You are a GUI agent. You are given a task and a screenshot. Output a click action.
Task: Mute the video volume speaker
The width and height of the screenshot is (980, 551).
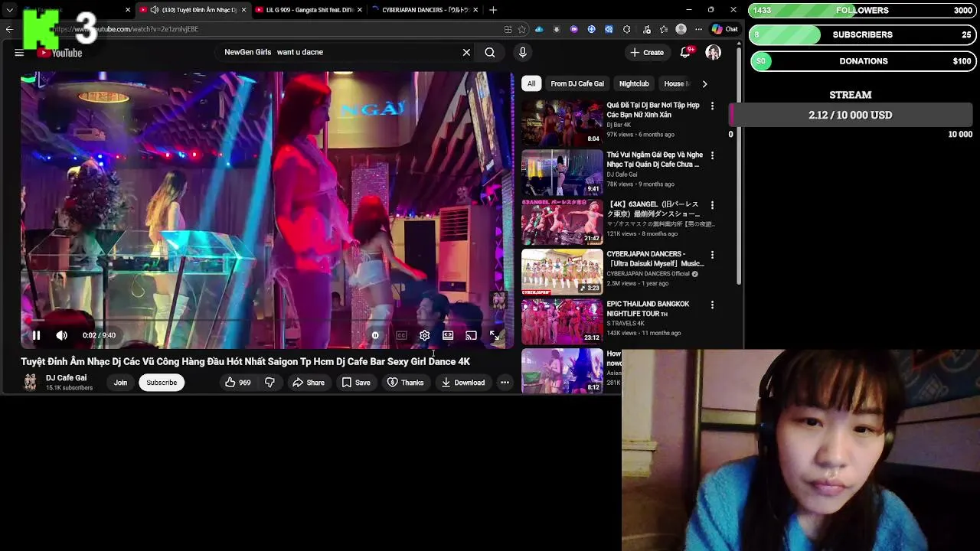click(62, 335)
